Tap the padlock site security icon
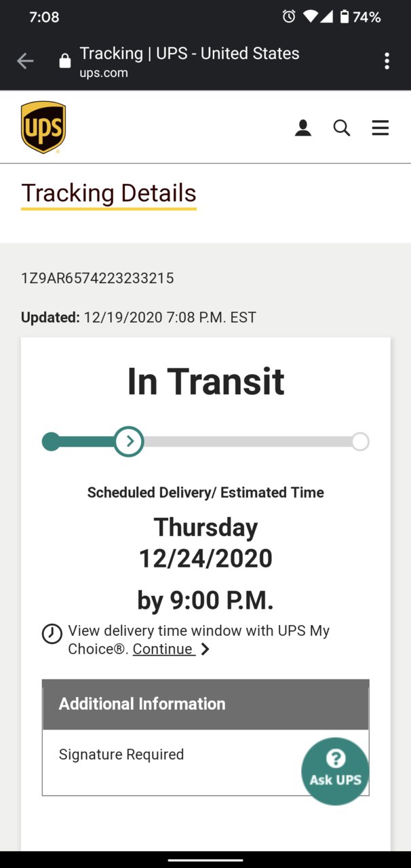Viewport: 411px width, 868px height. click(65, 62)
